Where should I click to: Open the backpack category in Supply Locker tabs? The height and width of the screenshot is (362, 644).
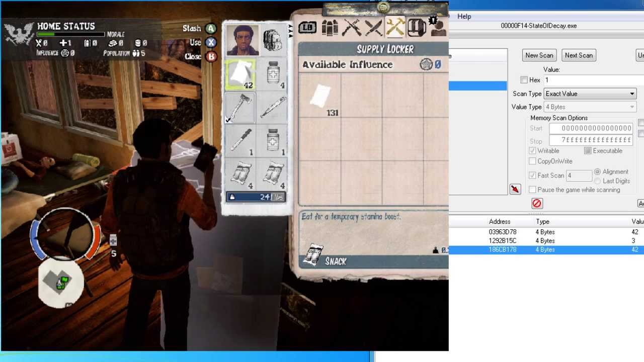(x=417, y=27)
